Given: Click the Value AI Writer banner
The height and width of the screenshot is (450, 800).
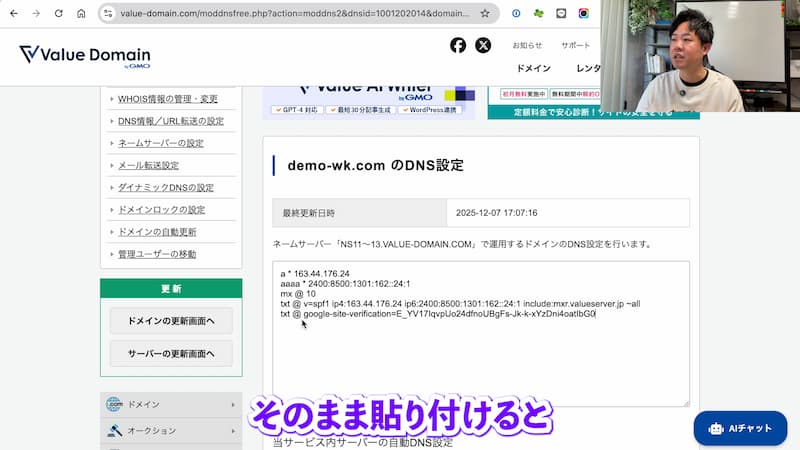Looking at the screenshot, I should click(x=369, y=102).
